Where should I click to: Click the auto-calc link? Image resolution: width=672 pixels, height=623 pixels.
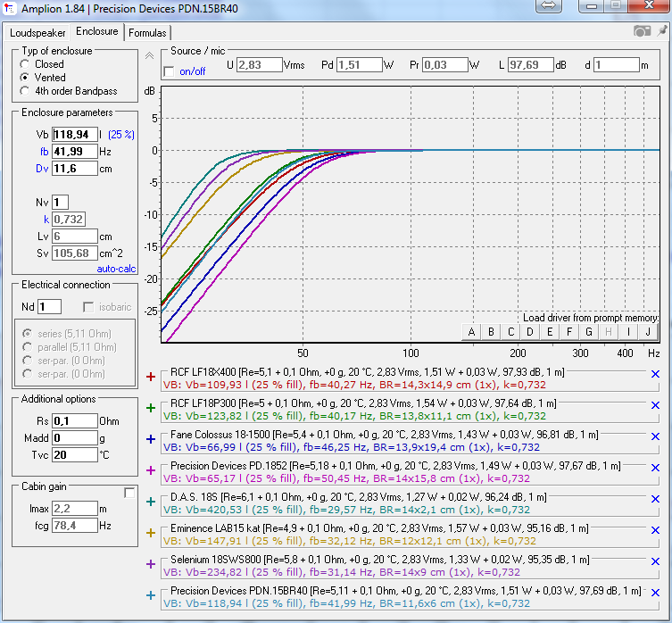pos(116,268)
